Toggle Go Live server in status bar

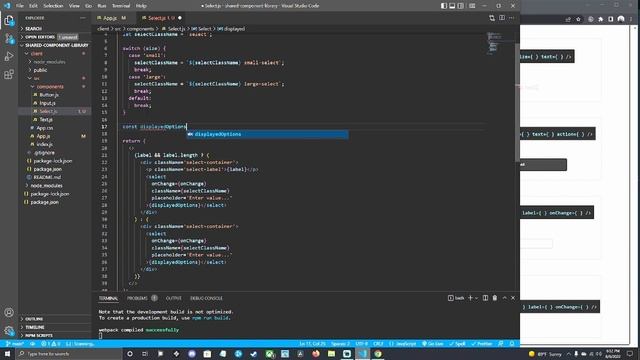[x=433, y=344]
